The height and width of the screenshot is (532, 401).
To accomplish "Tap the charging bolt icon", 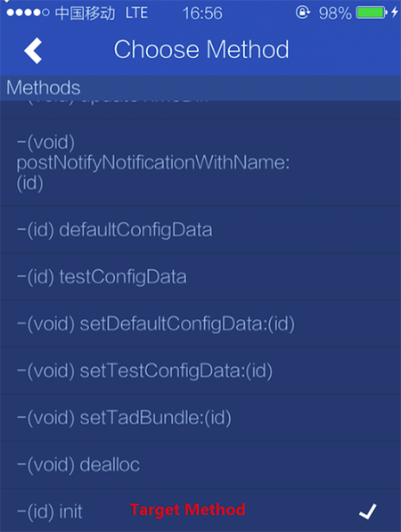I will click(395, 12).
